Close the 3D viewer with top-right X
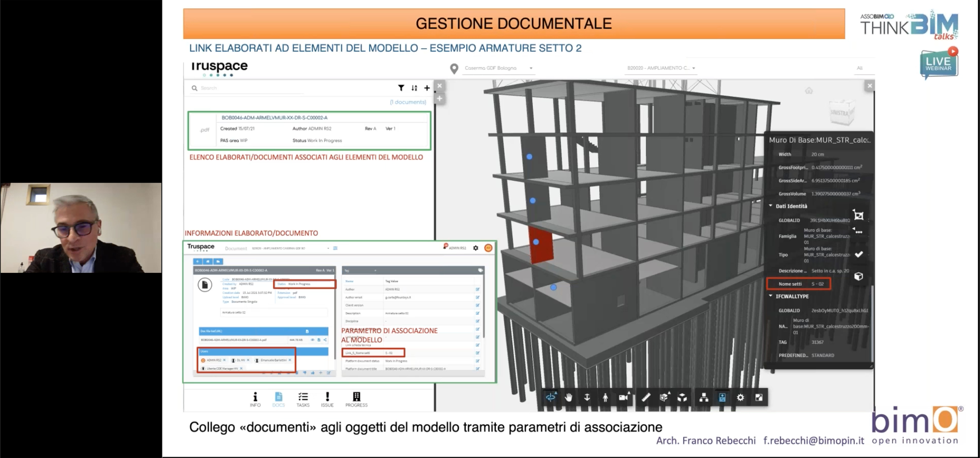Screen dimensions: 980x458 pyautogui.click(x=870, y=86)
